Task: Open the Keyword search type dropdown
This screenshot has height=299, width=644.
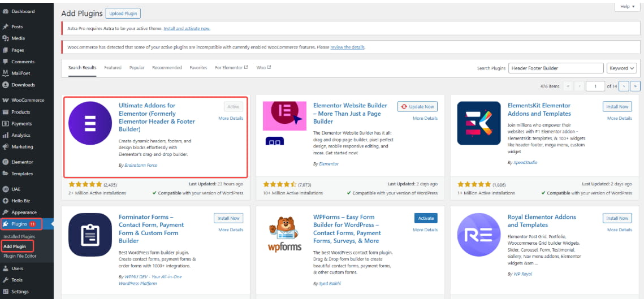Action: click(621, 68)
